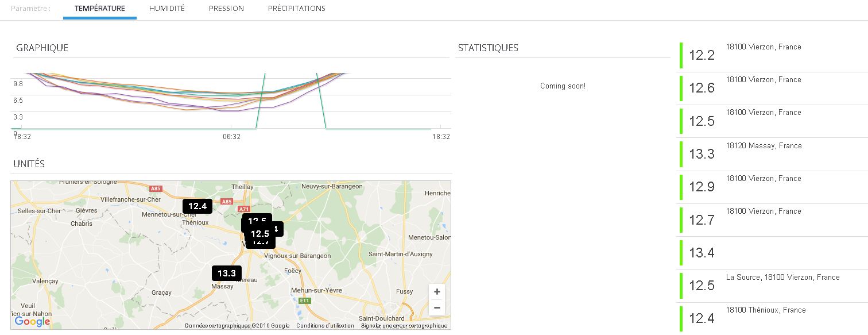Select the 12.2 Vierzon reading

coord(764,55)
